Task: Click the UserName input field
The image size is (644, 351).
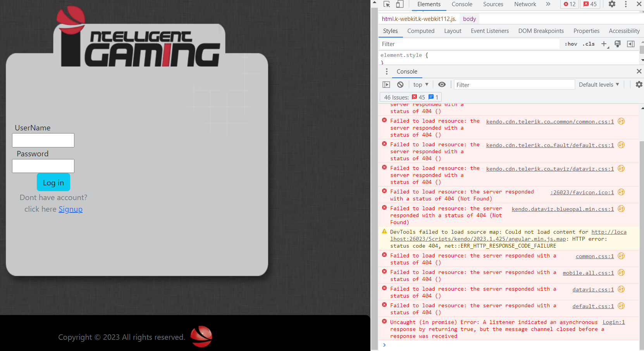Action: (x=43, y=140)
